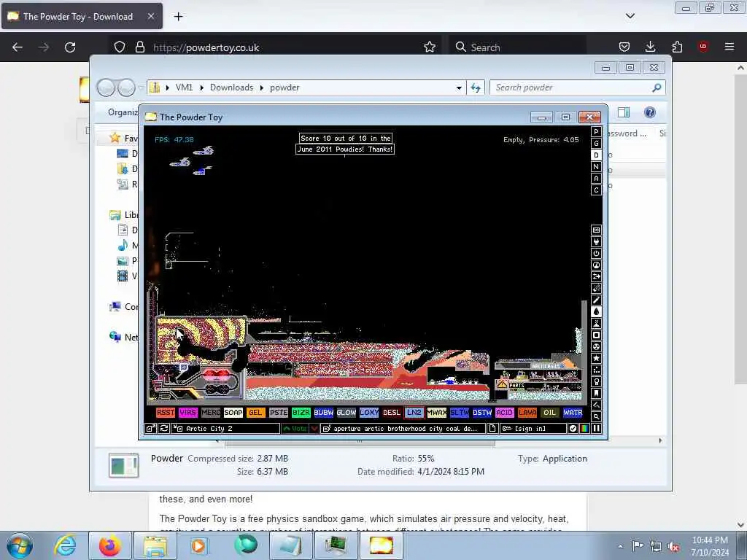Viewport: 747px width, 560px height.
Task: Show hidden system tray icons
Action: pyautogui.click(x=620, y=546)
